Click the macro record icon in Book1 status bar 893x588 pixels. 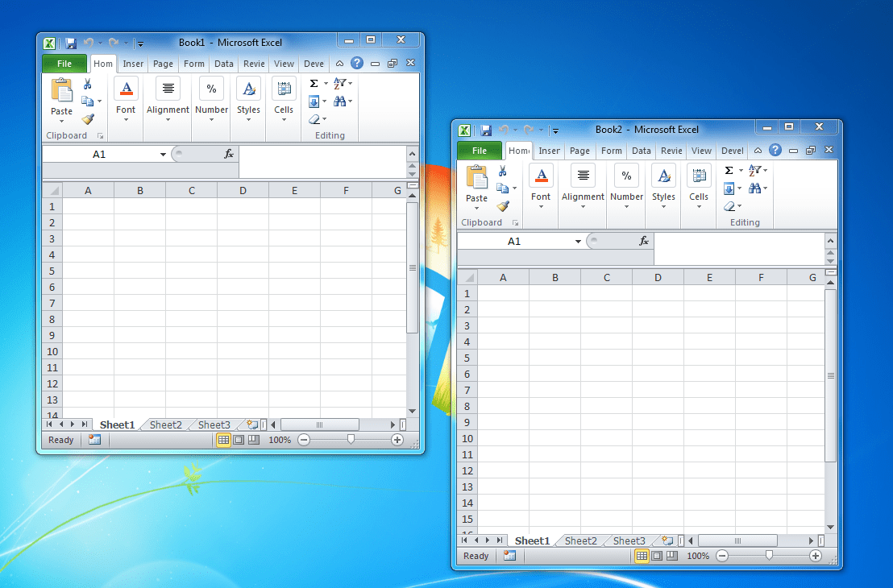[x=94, y=440]
